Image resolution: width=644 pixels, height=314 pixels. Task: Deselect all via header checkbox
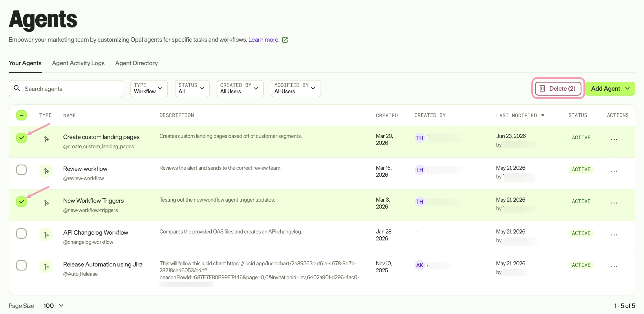[21, 115]
